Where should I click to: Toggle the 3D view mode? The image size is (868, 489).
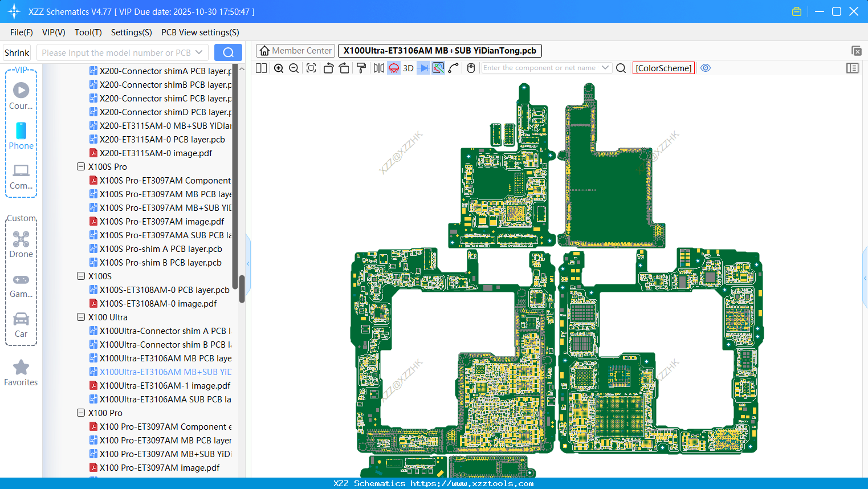408,68
